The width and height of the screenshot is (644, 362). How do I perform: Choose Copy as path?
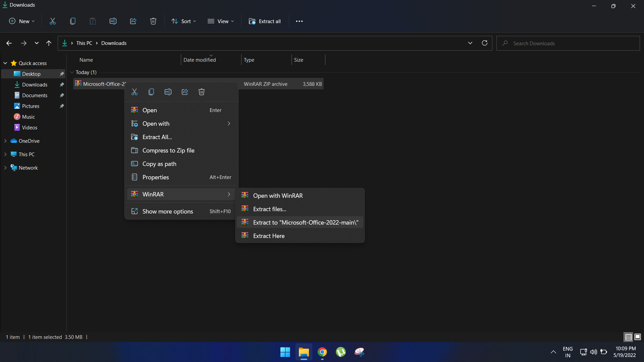pos(181,164)
